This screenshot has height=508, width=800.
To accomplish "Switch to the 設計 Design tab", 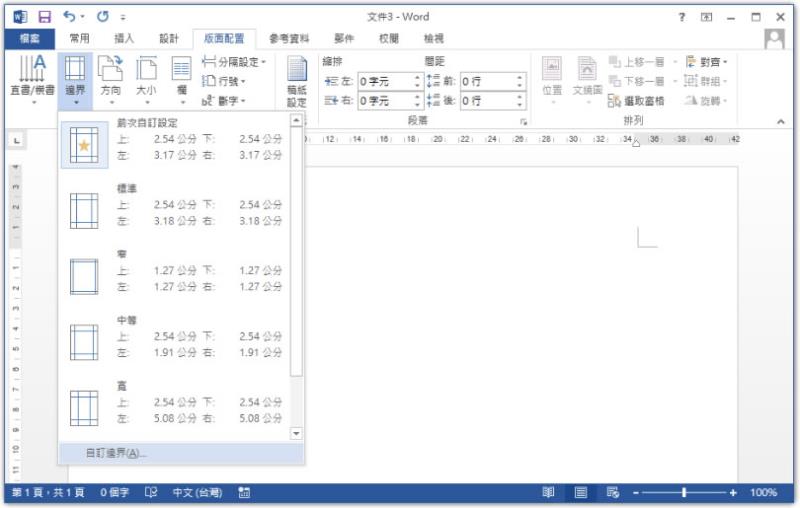I will pyautogui.click(x=169, y=39).
